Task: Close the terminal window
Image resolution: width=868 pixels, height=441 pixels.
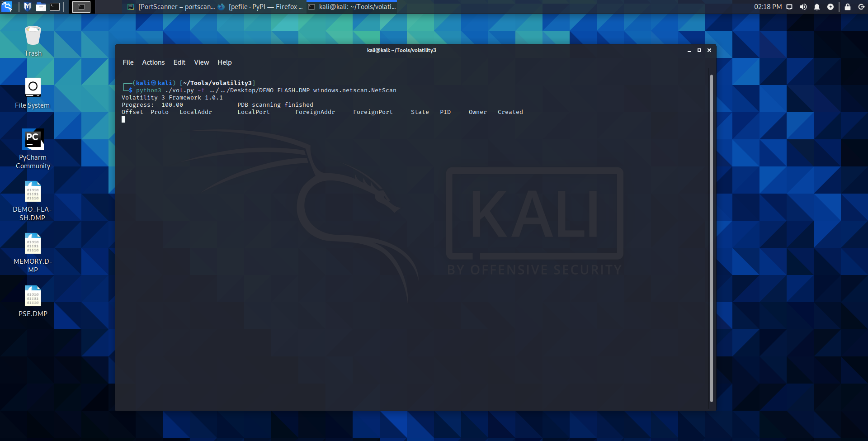Action: click(x=709, y=50)
